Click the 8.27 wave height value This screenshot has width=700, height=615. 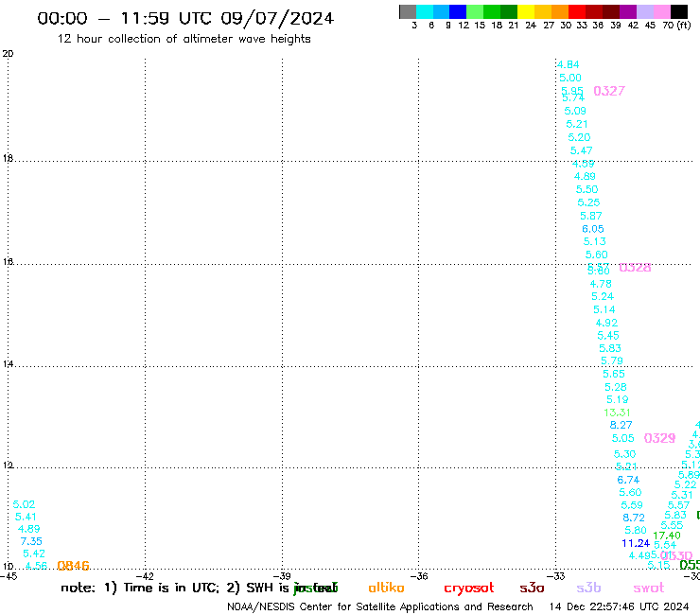[x=621, y=425]
